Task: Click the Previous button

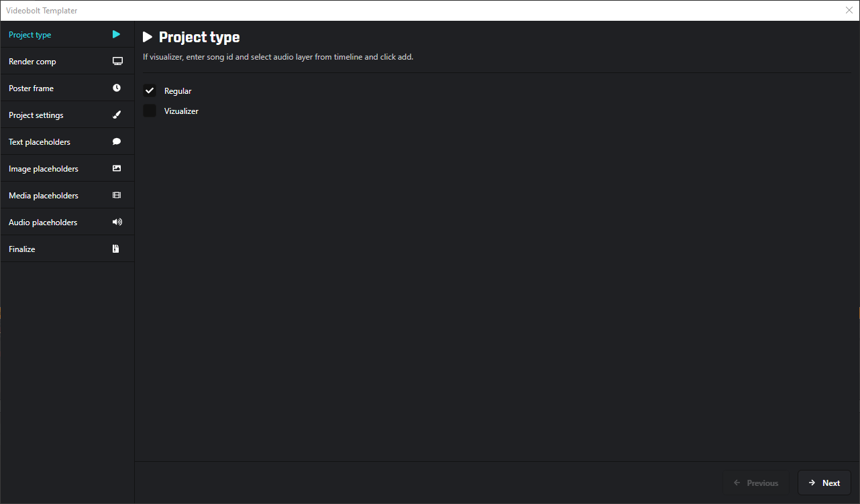Action: click(756, 483)
